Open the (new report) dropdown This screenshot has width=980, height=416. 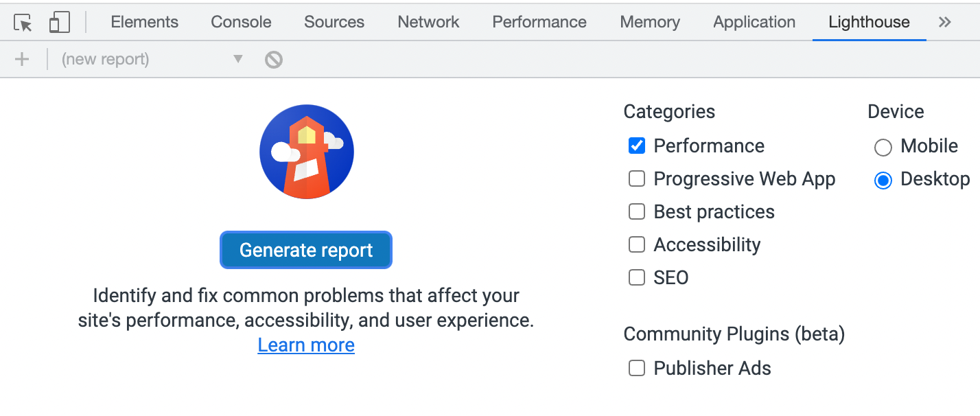pyautogui.click(x=152, y=60)
